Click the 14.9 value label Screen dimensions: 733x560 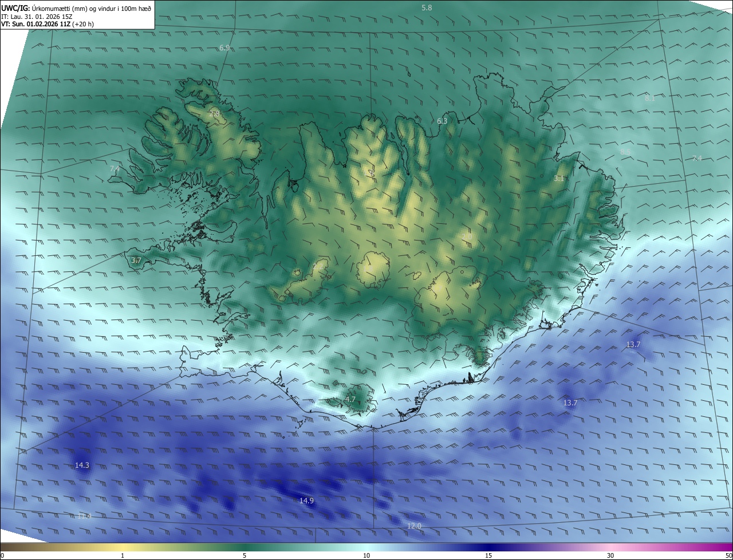coord(307,500)
